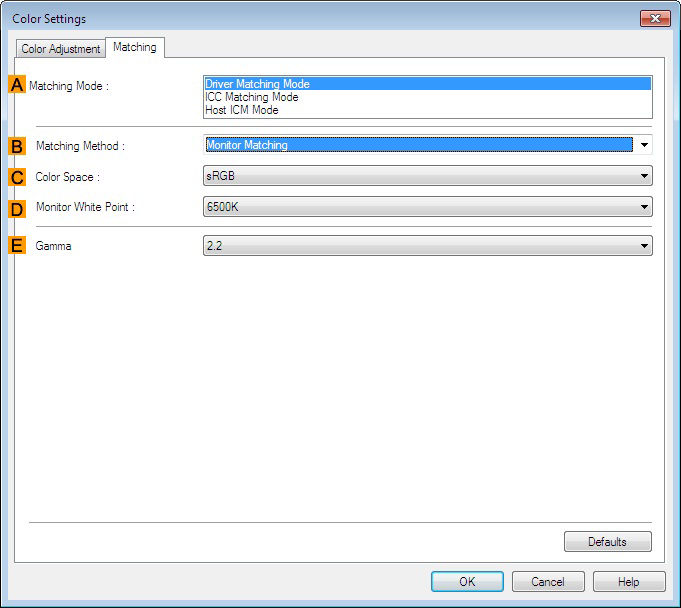Viewport: 681px width, 608px height.
Task: Click the Cancel button
Action: point(548,581)
